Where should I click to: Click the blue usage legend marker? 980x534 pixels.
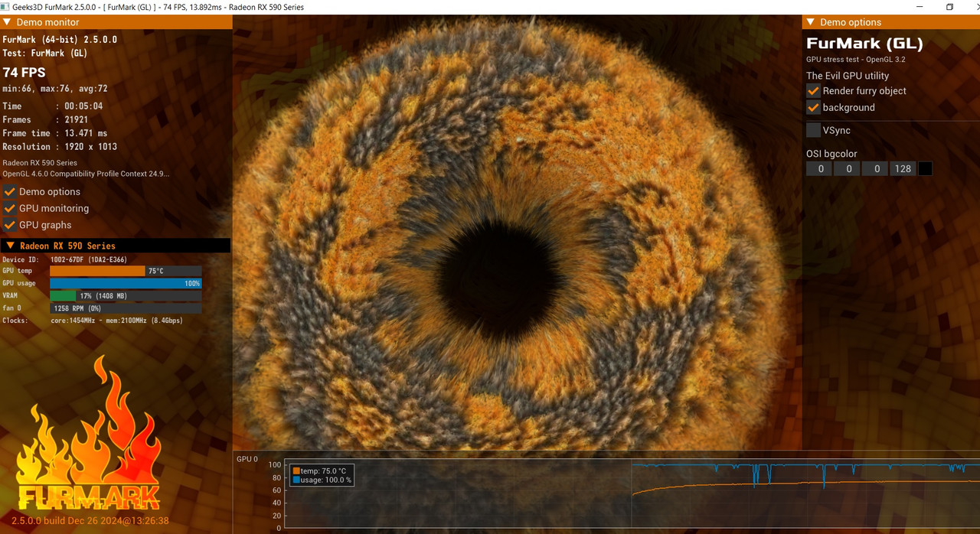296,480
